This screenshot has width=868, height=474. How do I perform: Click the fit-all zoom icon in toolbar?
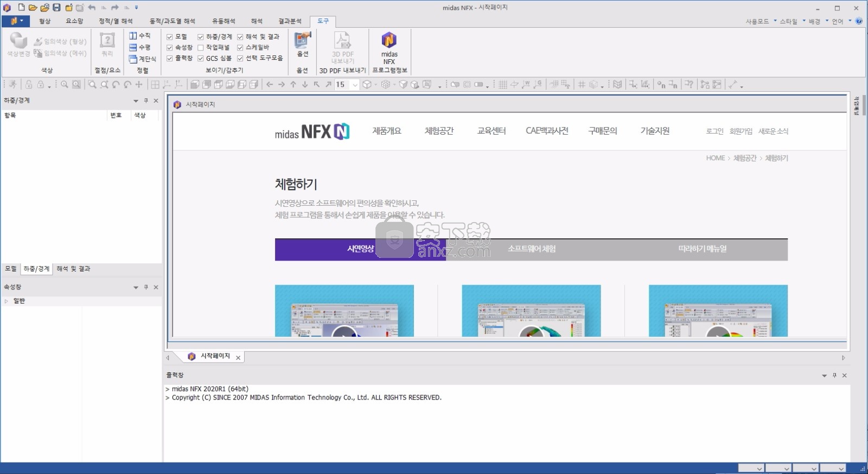(x=76, y=84)
